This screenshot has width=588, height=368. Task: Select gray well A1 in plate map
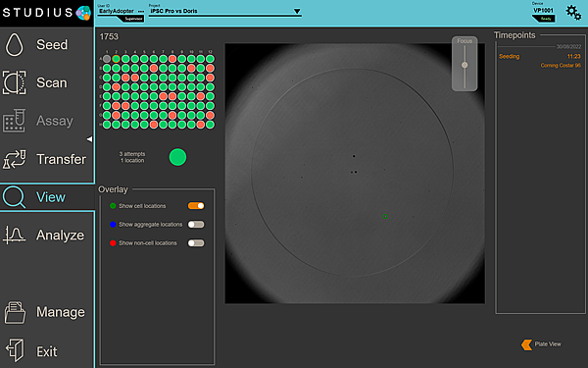107,59
